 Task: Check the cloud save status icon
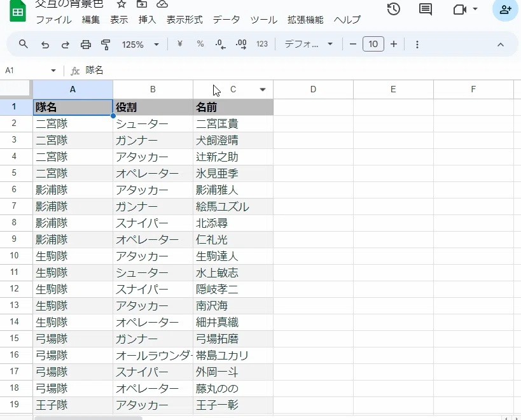pyautogui.click(x=162, y=4)
